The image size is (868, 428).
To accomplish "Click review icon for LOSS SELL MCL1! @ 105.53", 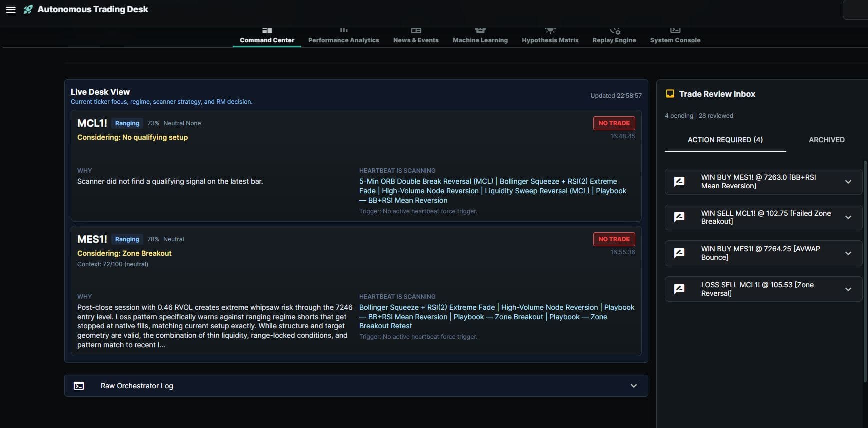I will (679, 289).
